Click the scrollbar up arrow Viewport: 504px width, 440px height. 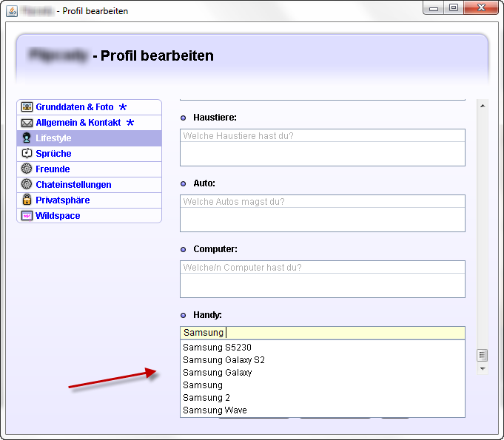click(483, 106)
